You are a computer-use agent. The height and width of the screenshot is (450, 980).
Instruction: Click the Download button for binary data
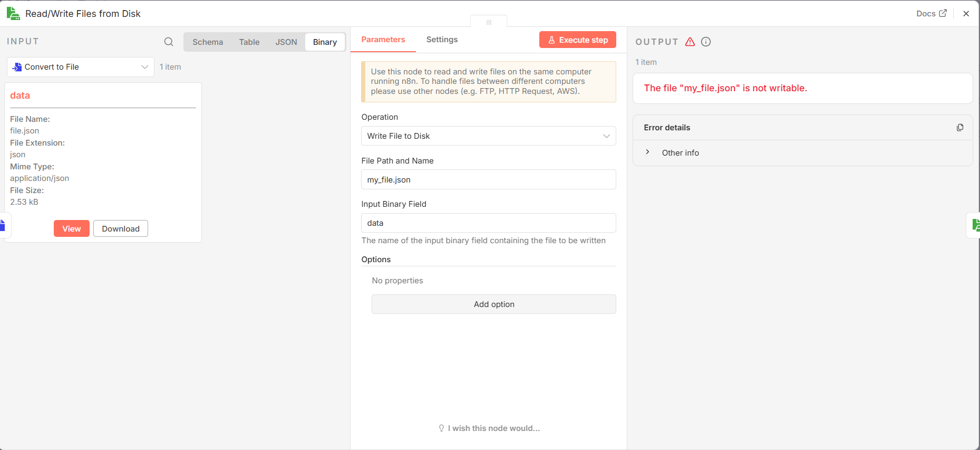pyautogui.click(x=121, y=229)
